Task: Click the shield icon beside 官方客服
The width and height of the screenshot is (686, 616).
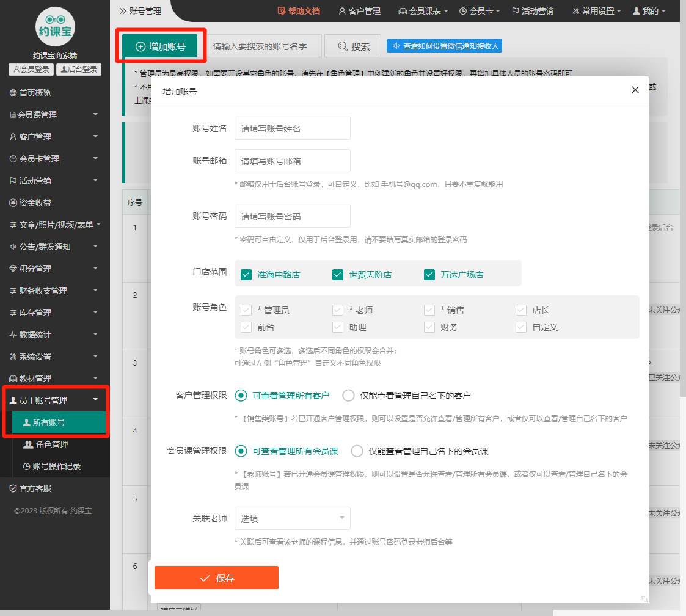Action: pos(13,488)
